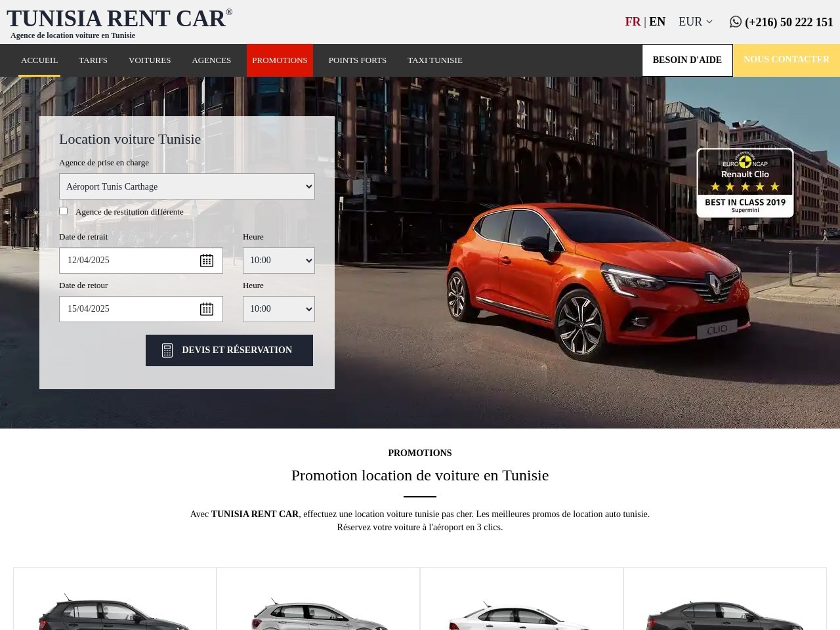Screen dimensions: 840x630
Task: Call phone number (+216) 50 222 151
Action: (789, 22)
